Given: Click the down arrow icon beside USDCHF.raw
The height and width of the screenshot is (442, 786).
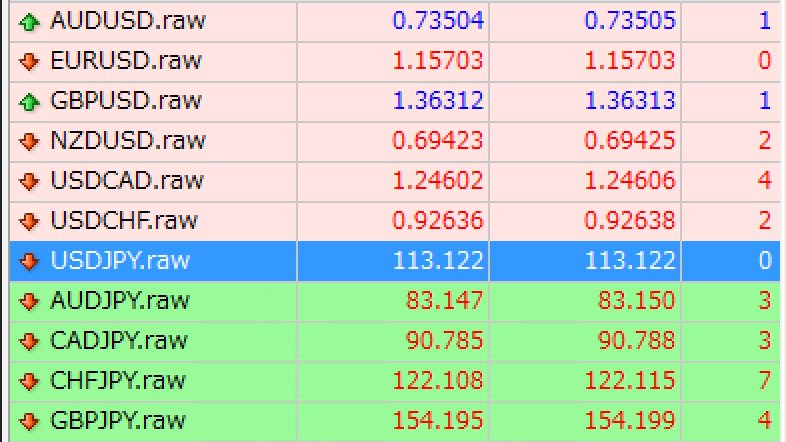Looking at the screenshot, I should click(29, 221).
